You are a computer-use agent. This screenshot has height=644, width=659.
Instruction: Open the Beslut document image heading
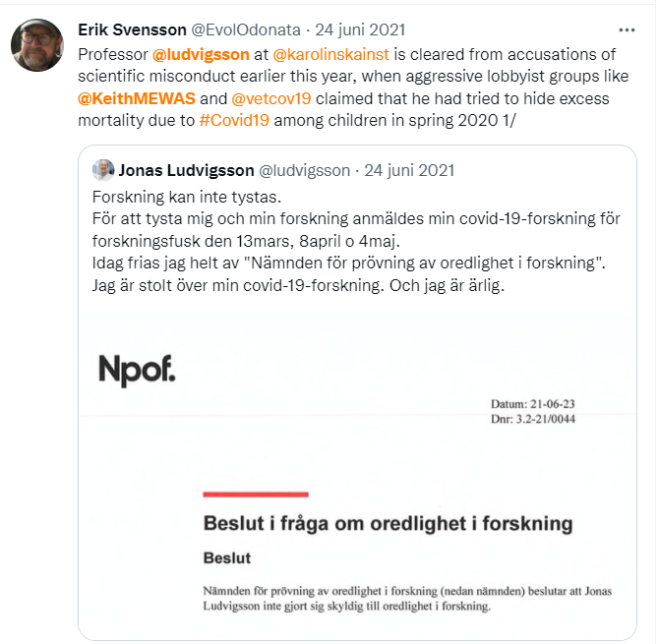pos(388,522)
